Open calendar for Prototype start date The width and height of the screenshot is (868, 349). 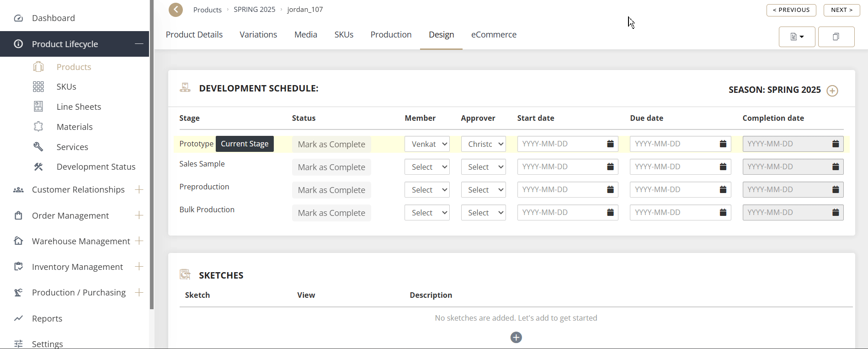[x=610, y=144]
